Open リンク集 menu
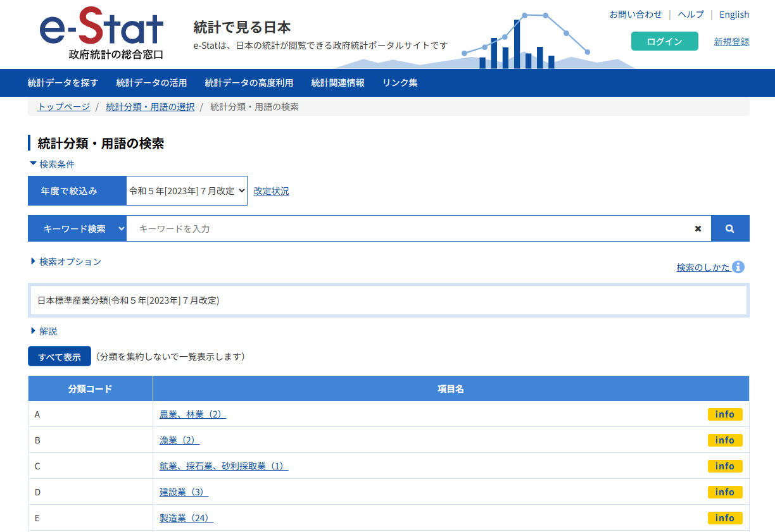 400,83
